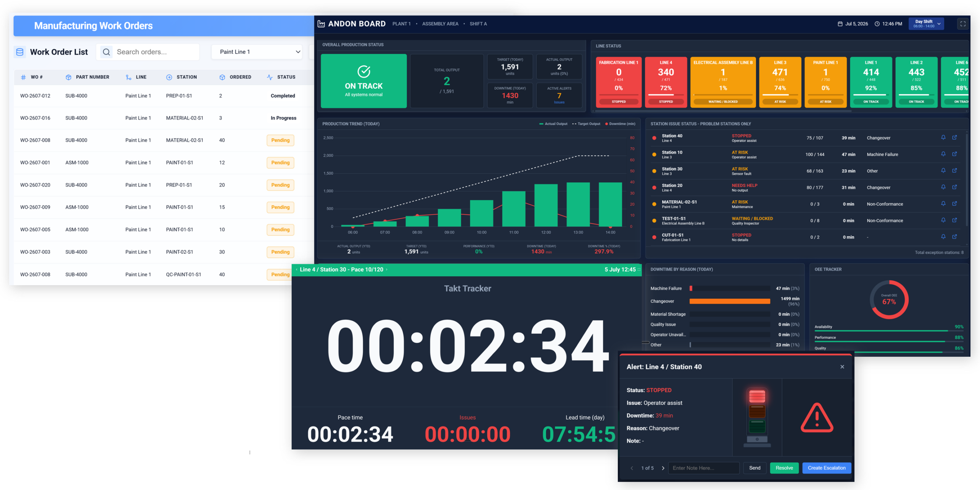Open external link icon for CUT-01-S1 row
The image size is (980, 490).
tap(955, 236)
